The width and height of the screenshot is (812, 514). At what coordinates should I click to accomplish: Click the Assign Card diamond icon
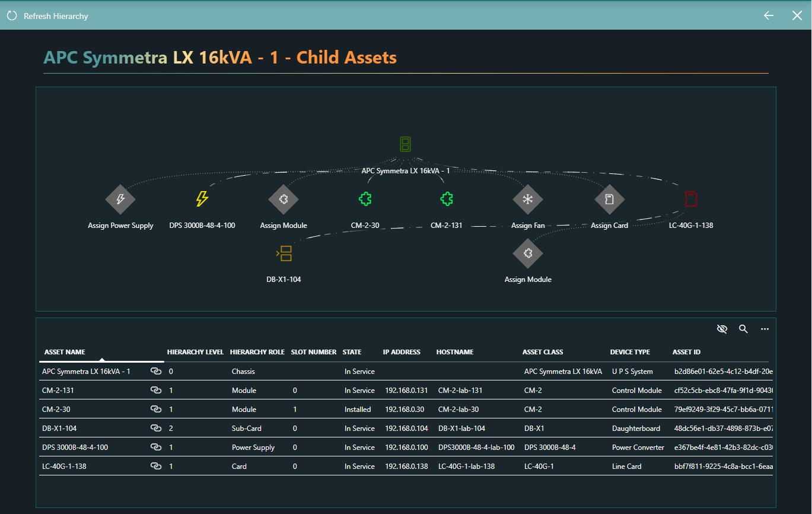(609, 199)
